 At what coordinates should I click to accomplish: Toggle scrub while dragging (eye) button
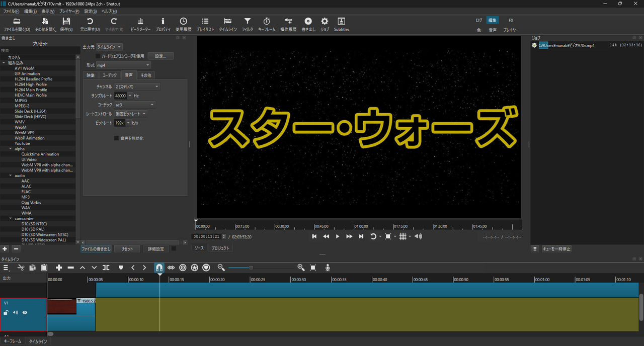(171, 268)
